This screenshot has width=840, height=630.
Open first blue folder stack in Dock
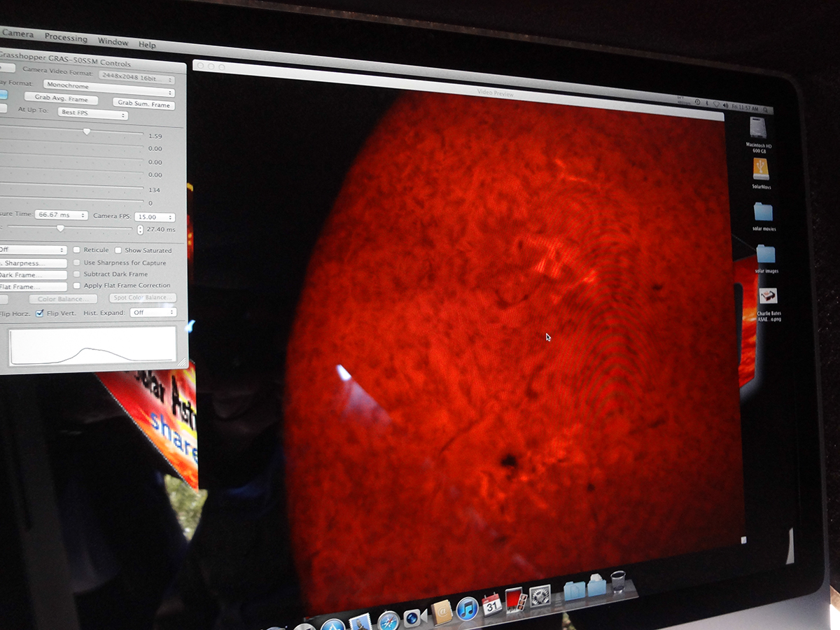(575, 590)
